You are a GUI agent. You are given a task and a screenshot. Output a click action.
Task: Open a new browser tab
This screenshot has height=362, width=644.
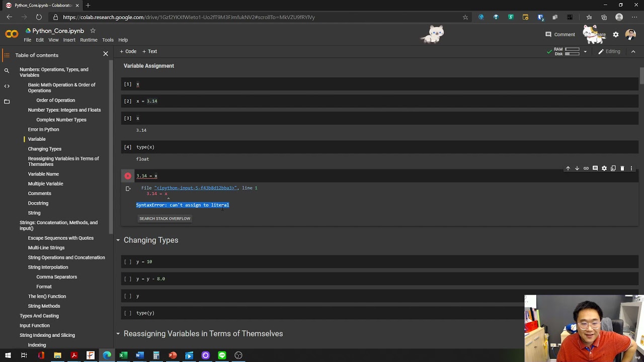(88, 5)
